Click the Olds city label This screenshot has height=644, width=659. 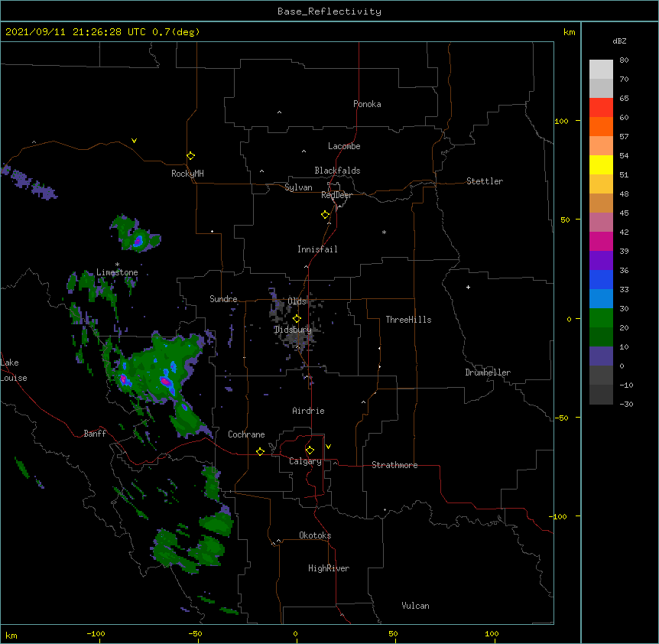point(297,301)
